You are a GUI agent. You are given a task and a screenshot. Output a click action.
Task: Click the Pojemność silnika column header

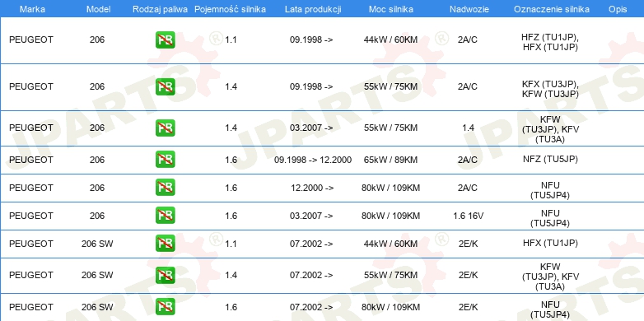coord(230,9)
